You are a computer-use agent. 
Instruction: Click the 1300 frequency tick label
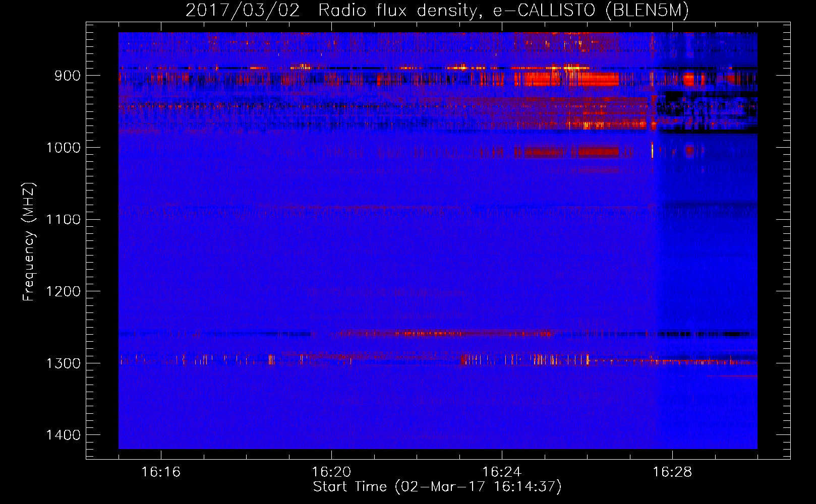64,363
